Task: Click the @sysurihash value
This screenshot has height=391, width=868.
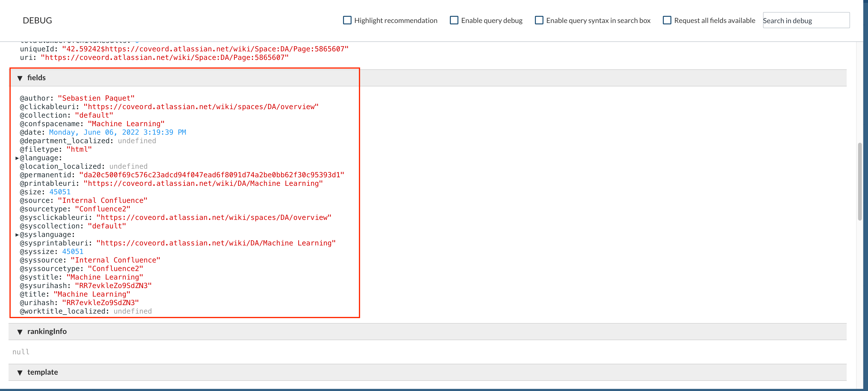Action: point(113,286)
